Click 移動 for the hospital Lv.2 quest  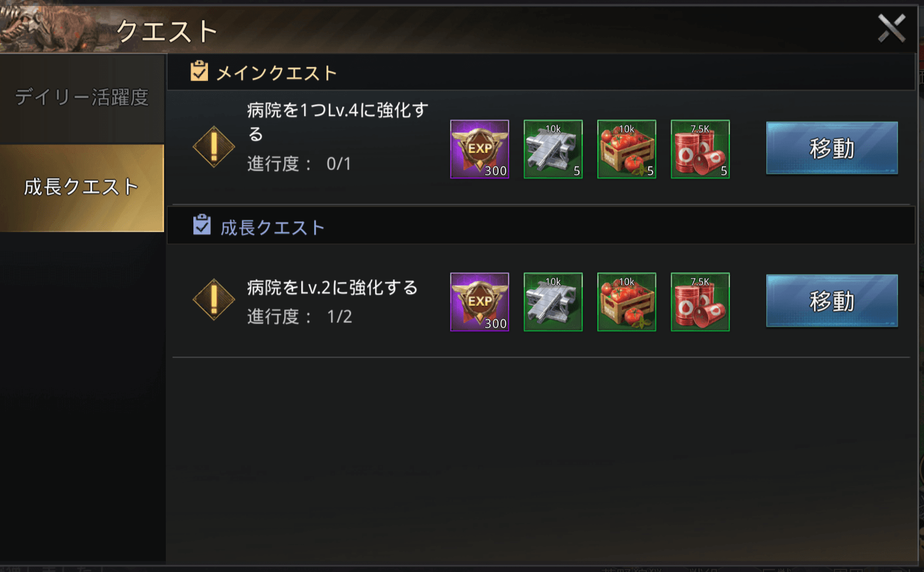coord(832,301)
